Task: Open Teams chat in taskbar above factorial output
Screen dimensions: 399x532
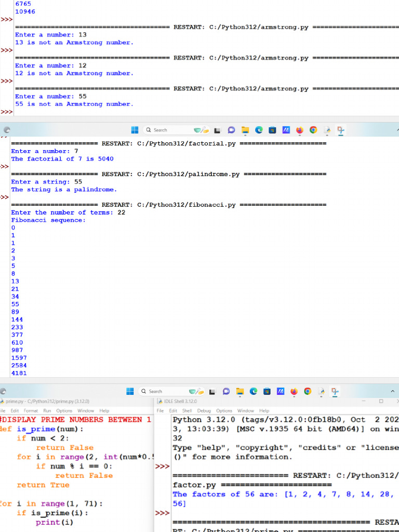Action: tap(231, 130)
